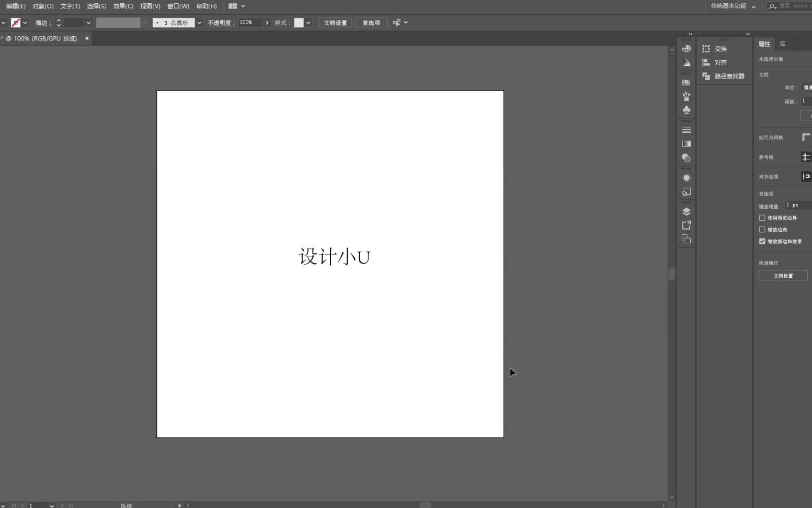Open the Transparency panel icon
This screenshot has height=508, width=812.
(686, 158)
